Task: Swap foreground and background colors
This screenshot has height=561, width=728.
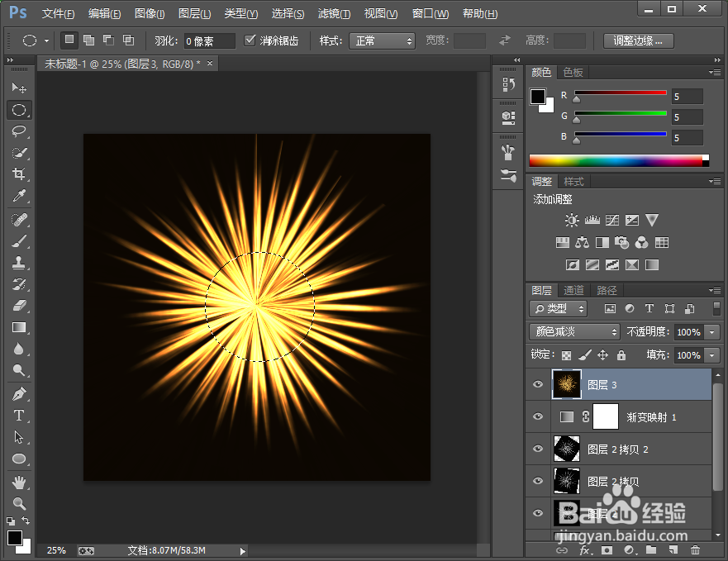Action: click(26, 521)
